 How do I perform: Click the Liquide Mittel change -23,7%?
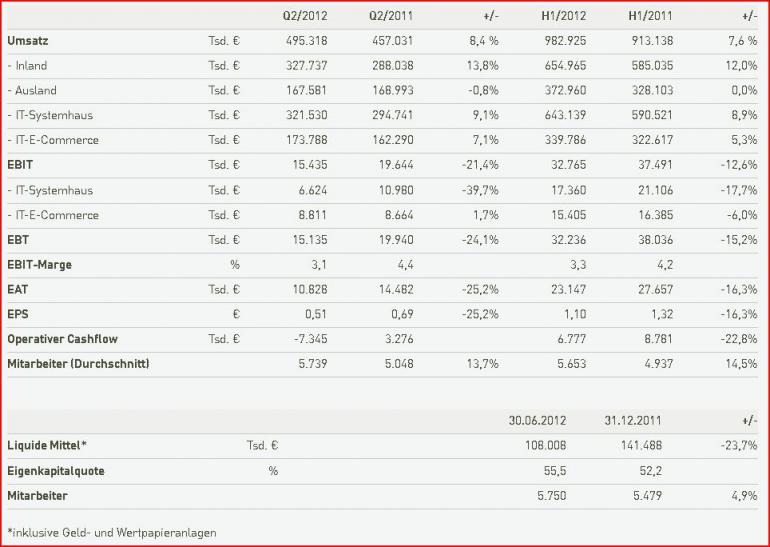(x=739, y=446)
